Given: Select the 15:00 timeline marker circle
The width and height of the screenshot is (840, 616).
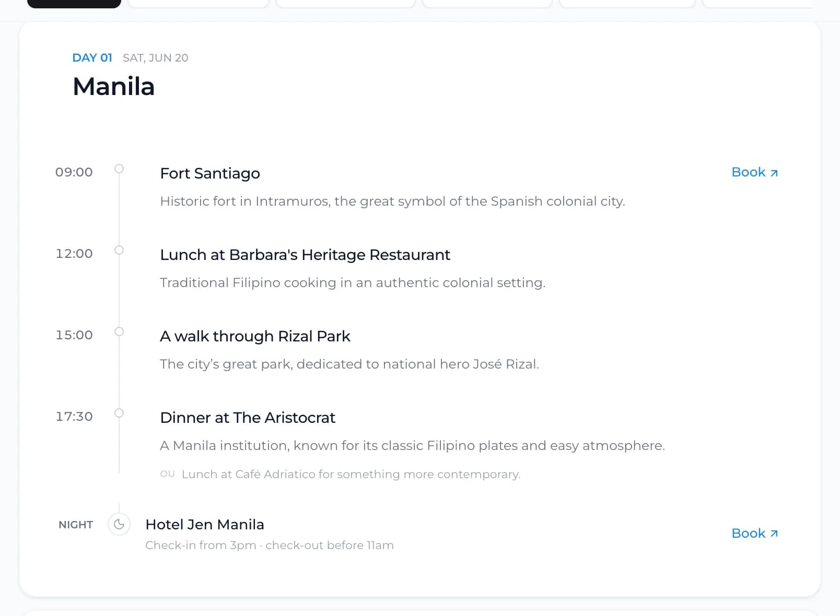Looking at the screenshot, I should [119, 331].
